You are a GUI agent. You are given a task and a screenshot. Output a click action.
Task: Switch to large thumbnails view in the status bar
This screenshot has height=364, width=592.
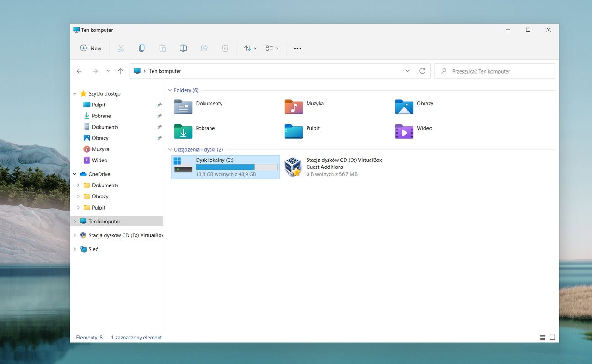click(x=553, y=337)
